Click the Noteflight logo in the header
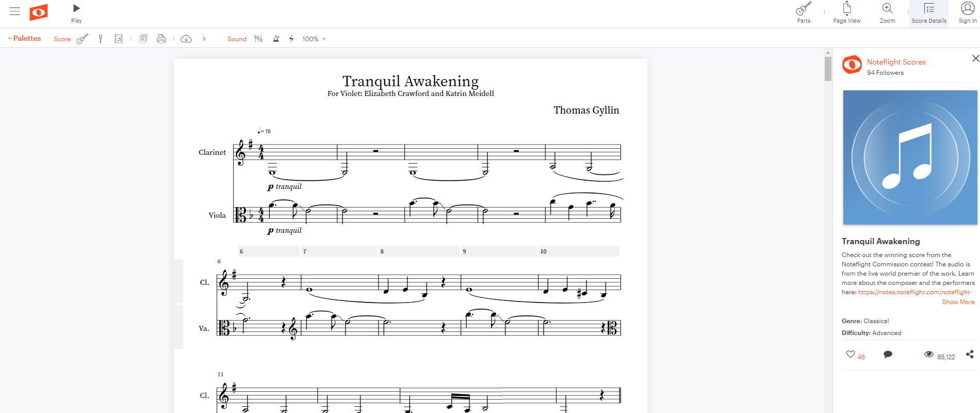This screenshot has width=980, height=413. coord(39,12)
